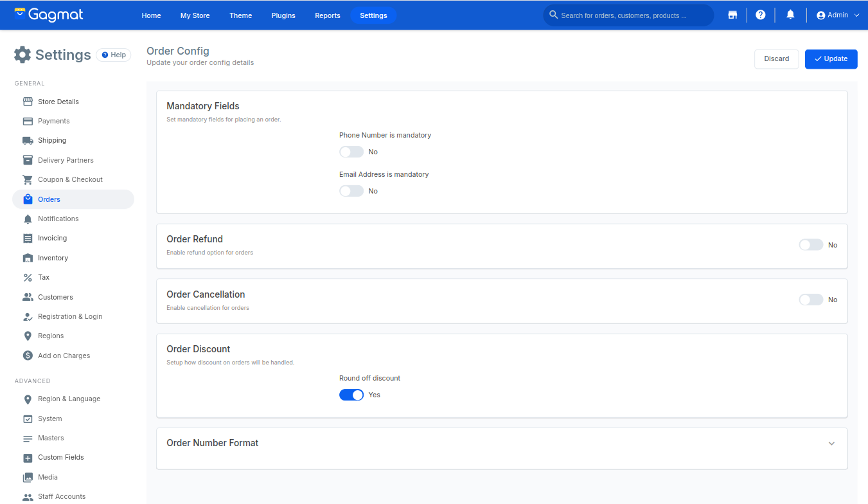Click the Add on Charges dollar icon

coord(28,355)
